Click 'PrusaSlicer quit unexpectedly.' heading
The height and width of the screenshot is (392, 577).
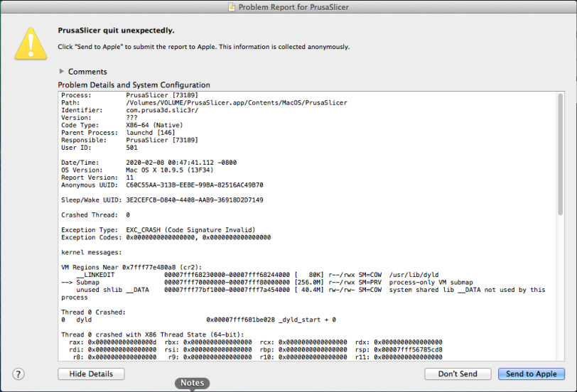[117, 31]
